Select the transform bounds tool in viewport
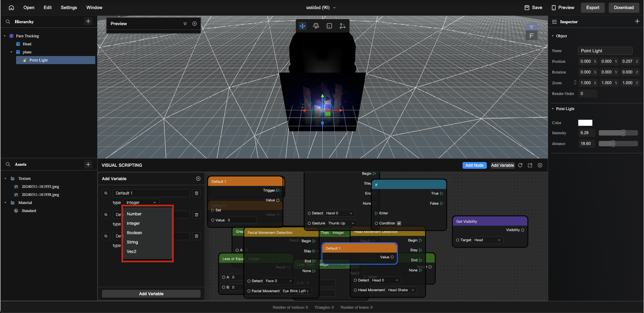Screen dimensions: 644x313 click(342, 26)
